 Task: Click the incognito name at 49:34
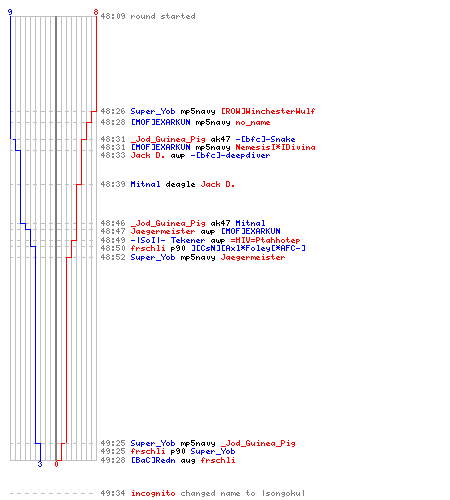click(153, 493)
